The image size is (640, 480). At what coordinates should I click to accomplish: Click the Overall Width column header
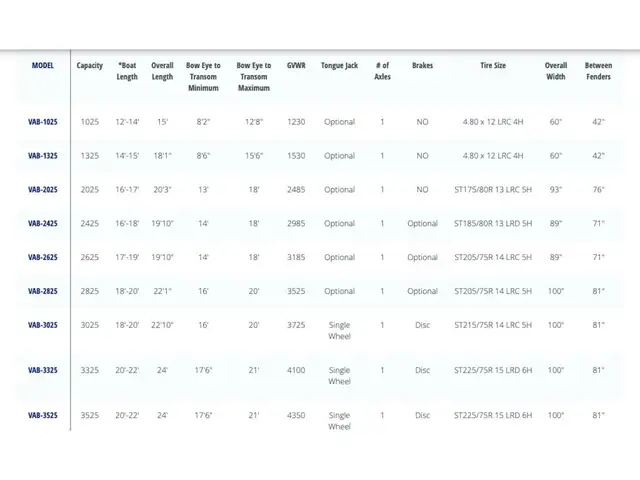pos(556,71)
